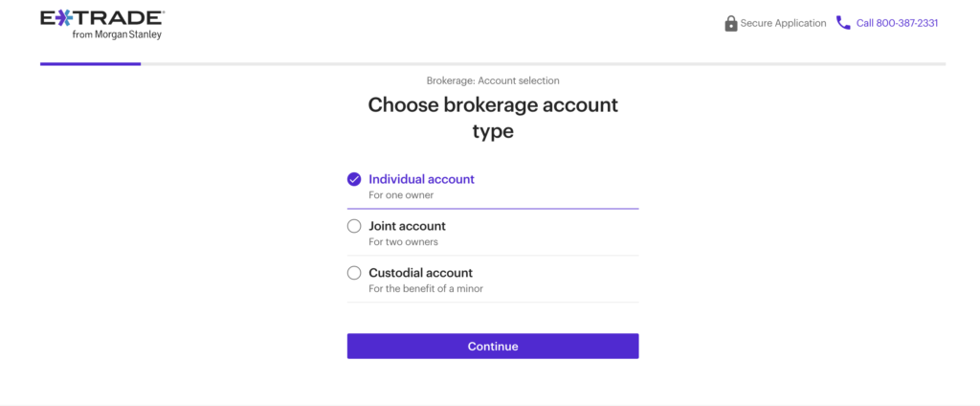Click the "Custodial account" label text
The height and width of the screenshot is (406, 980).
pyautogui.click(x=421, y=273)
